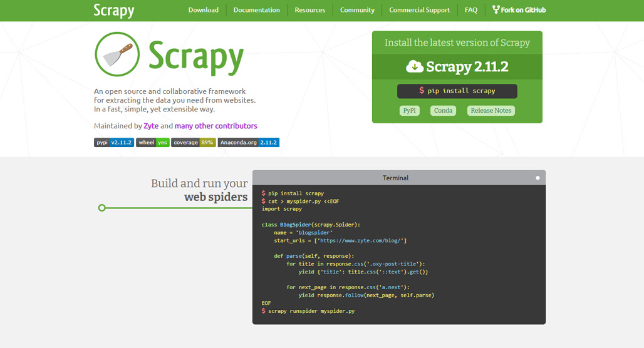Click the 'scrapy runspider myspider.py' command line
This screenshot has height=348, width=644.
[x=308, y=311]
